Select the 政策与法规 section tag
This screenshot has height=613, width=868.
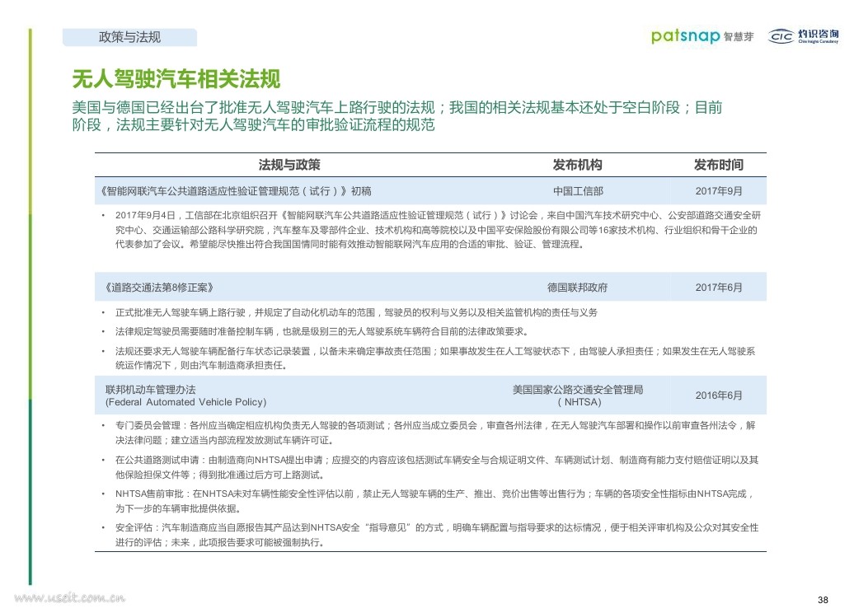pyautogui.click(x=129, y=37)
